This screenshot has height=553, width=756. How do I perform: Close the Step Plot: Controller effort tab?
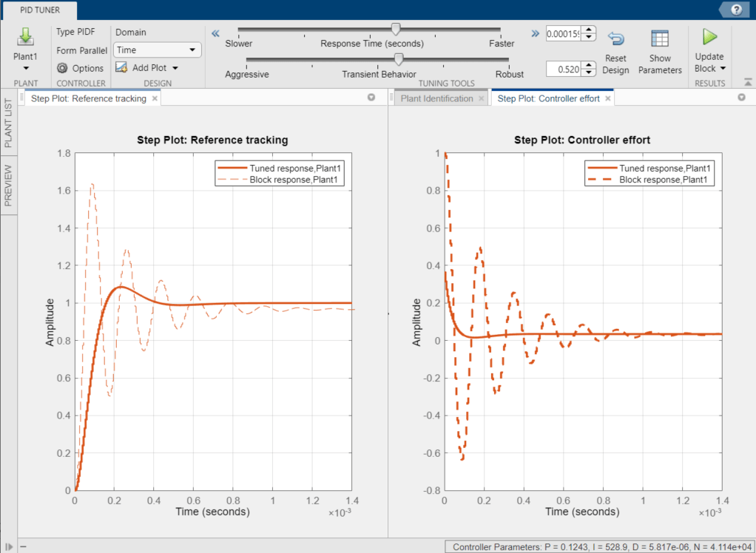click(x=608, y=98)
